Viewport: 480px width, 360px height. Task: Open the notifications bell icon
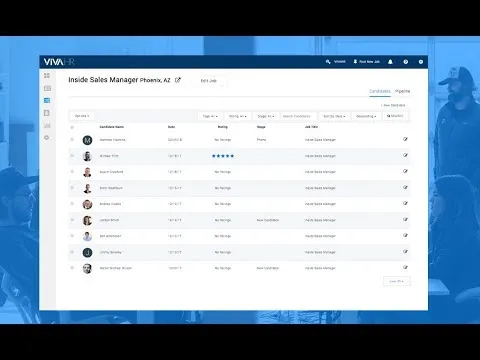point(390,62)
